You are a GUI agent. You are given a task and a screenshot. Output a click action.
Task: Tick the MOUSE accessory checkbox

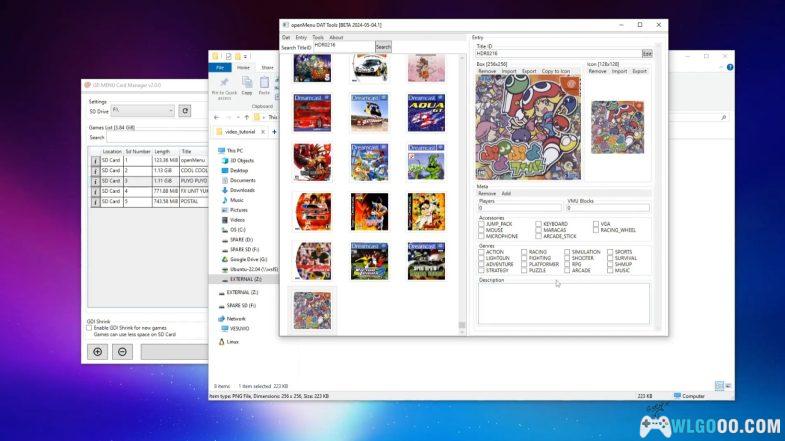pyautogui.click(x=482, y=230)
